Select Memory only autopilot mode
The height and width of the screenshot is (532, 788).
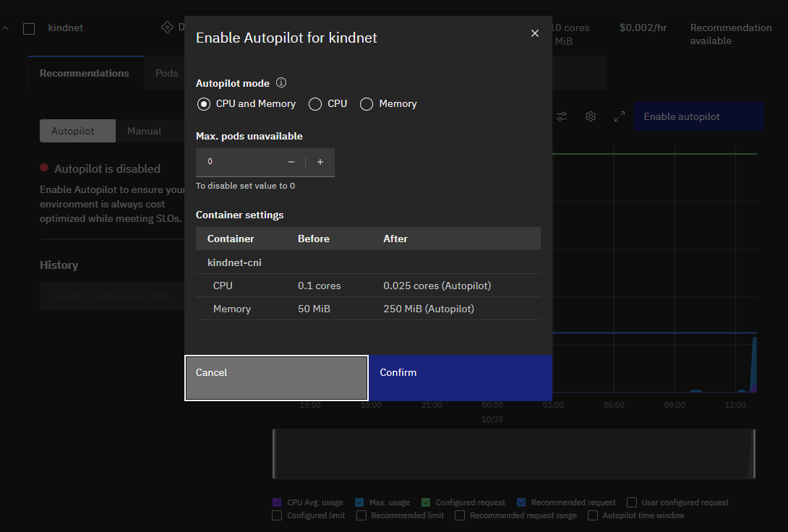pyautogui.click(x=367, y=104)
